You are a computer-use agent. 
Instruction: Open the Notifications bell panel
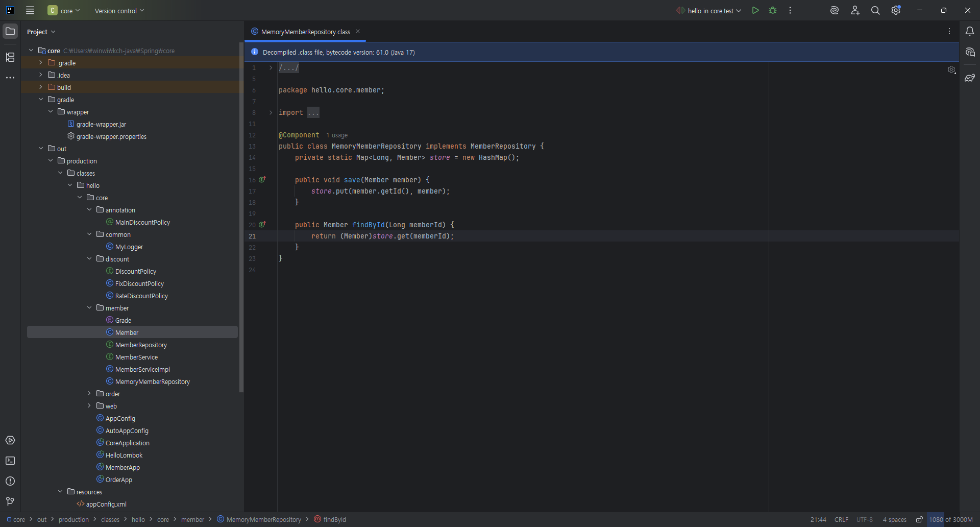tap(970, 32)
